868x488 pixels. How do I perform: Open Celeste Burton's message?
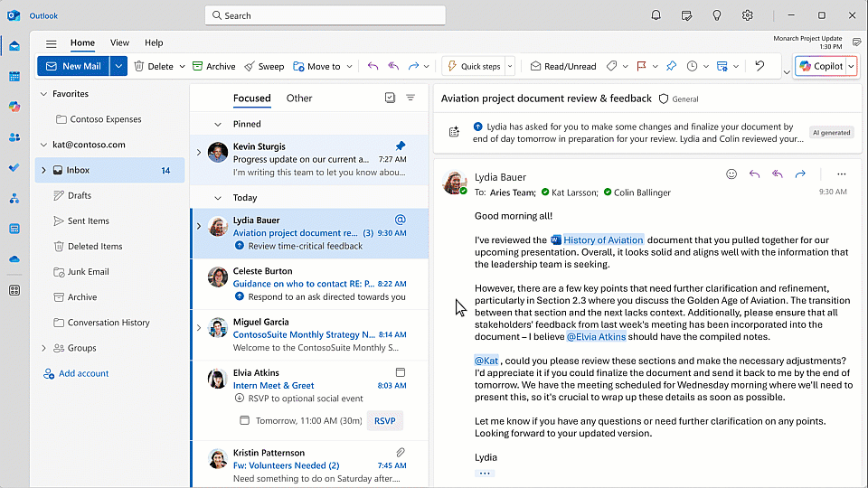point(310,284)
